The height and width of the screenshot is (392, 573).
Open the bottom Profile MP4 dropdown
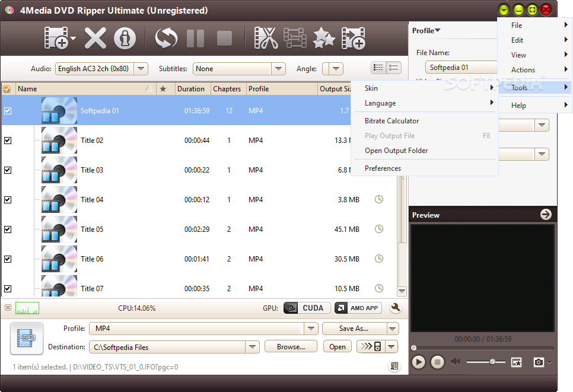pyautogui.click(x=311, y=328)
